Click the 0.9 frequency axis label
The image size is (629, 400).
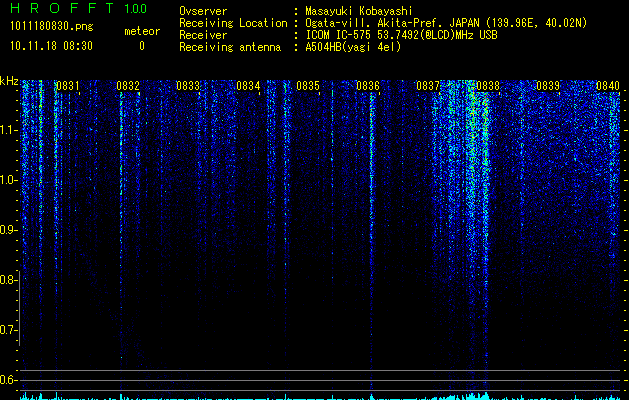tap(7, 230)
